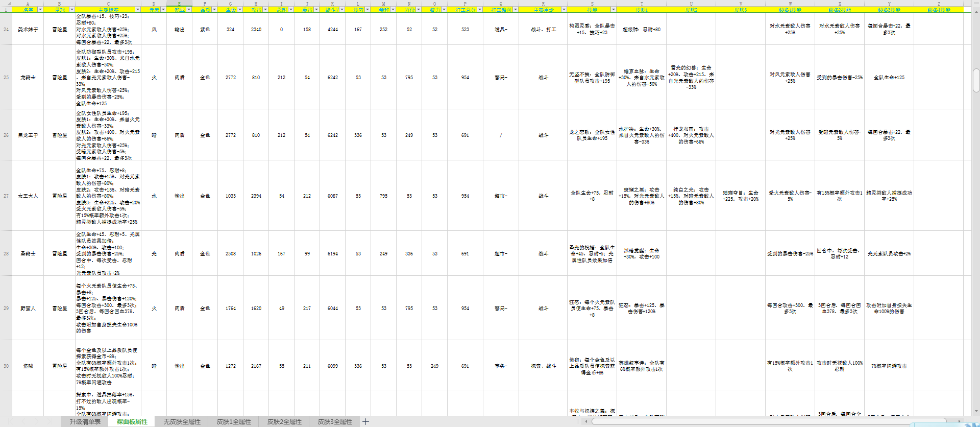Open the filter dropdown for 技能 column
This screenshot has height=427, width=980.
coord(613,10)
